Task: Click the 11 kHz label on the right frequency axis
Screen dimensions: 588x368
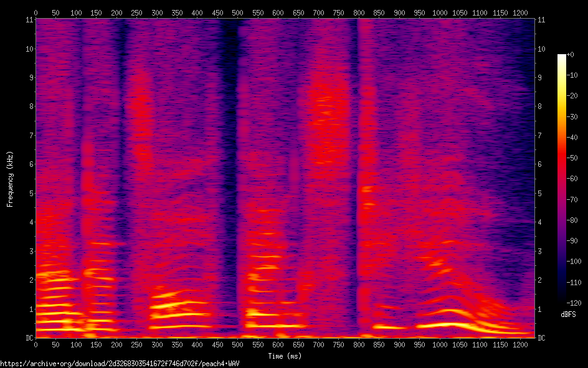Action: (541, 19)
